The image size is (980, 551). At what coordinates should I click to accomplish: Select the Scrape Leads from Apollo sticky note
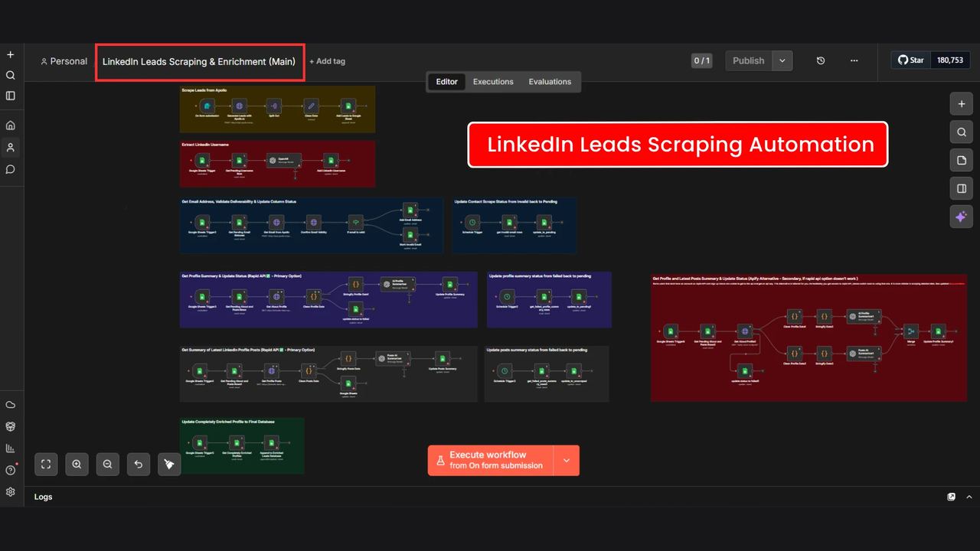277,109
